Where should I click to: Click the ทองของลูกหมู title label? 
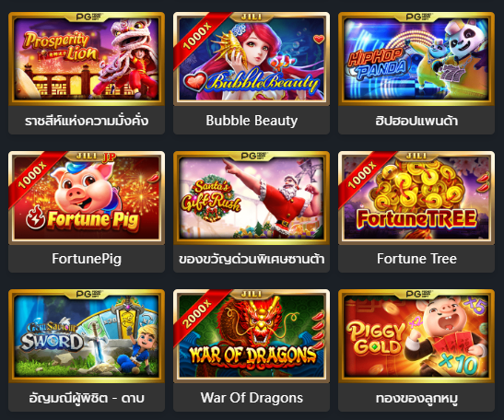[416, 398]
